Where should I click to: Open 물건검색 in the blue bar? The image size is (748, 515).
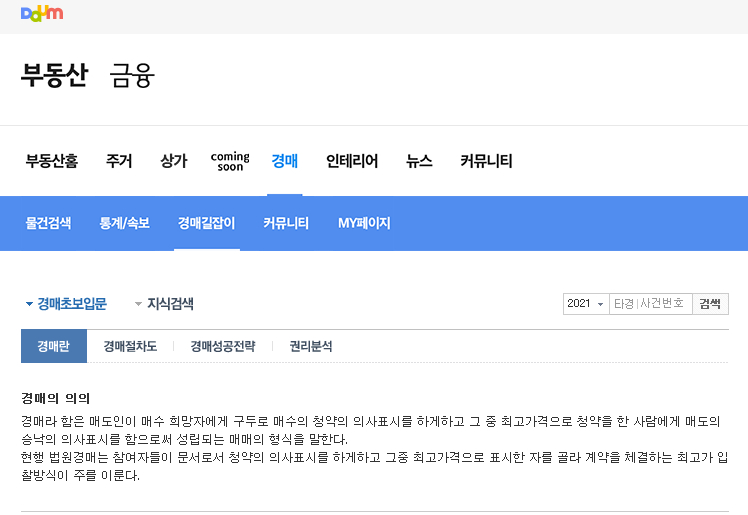click(x=48, y=223)
